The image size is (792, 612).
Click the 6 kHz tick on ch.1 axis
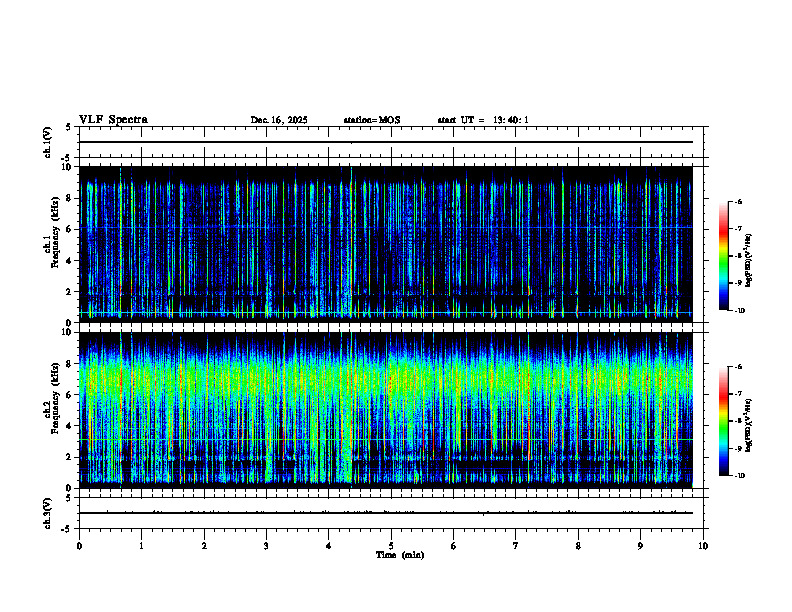pos(70,229)
